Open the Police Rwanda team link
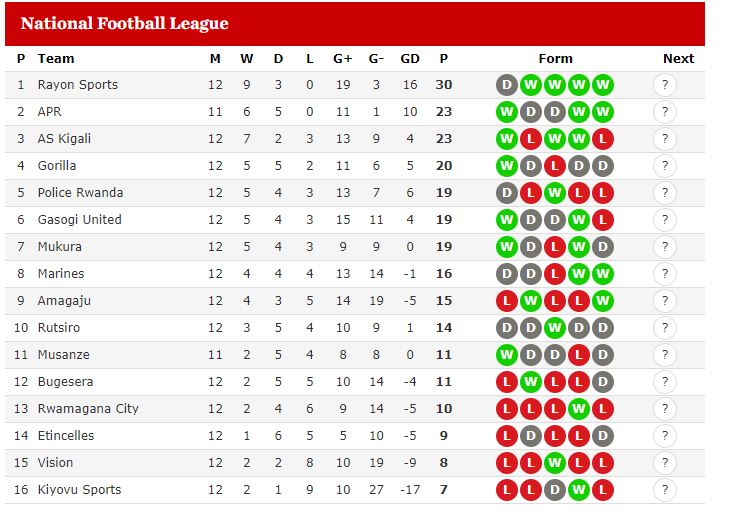 [80, 193]
